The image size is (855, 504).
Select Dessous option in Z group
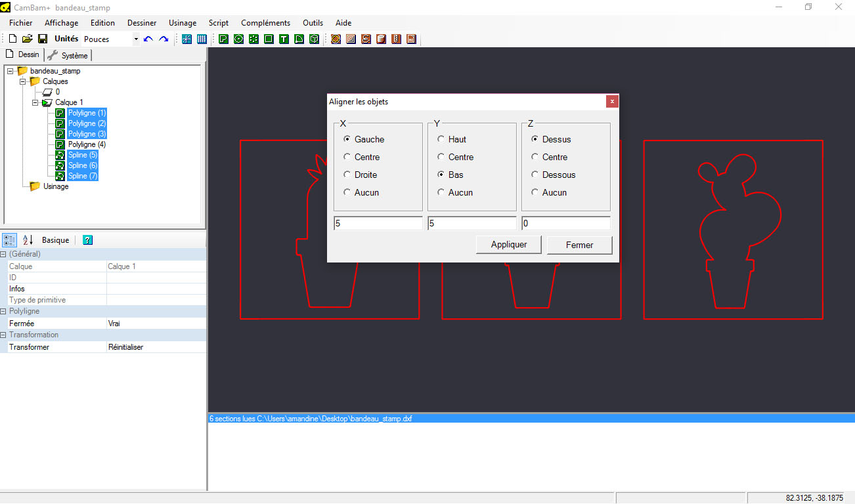(535, 175)
